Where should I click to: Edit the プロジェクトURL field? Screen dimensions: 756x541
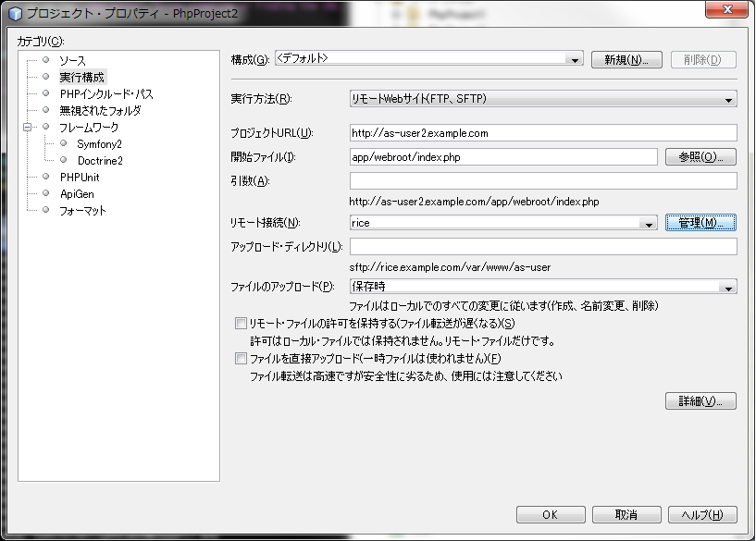543,133
